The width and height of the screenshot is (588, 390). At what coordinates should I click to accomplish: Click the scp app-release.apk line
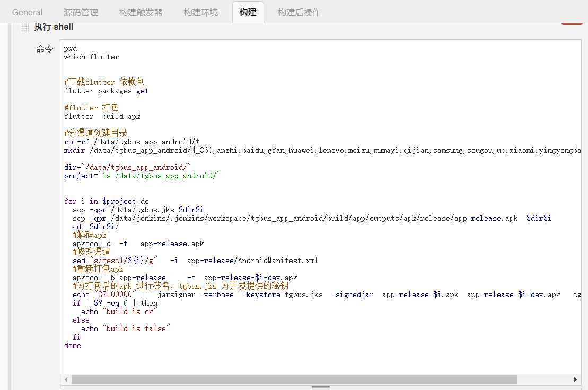tap(312, 219)
